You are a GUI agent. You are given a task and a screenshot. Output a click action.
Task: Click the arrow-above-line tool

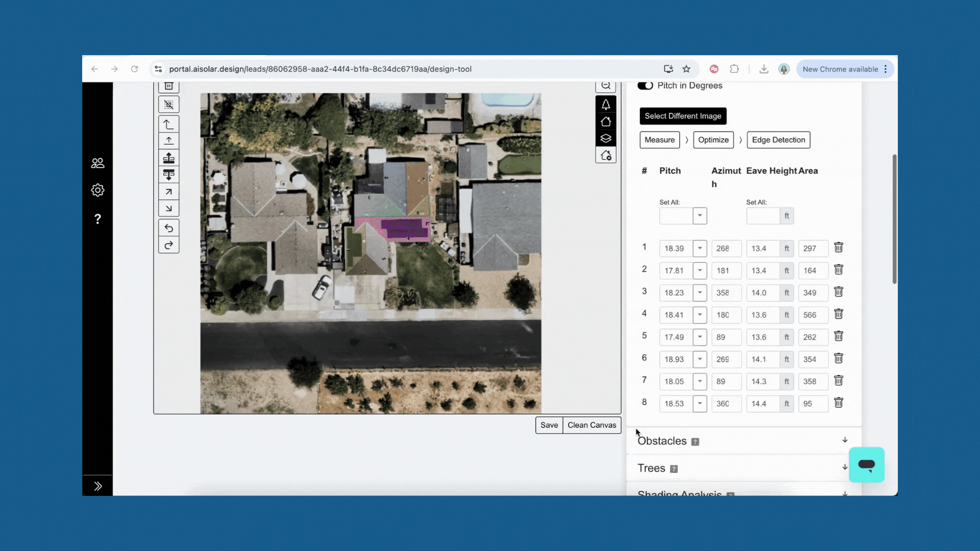pos(169,141)
